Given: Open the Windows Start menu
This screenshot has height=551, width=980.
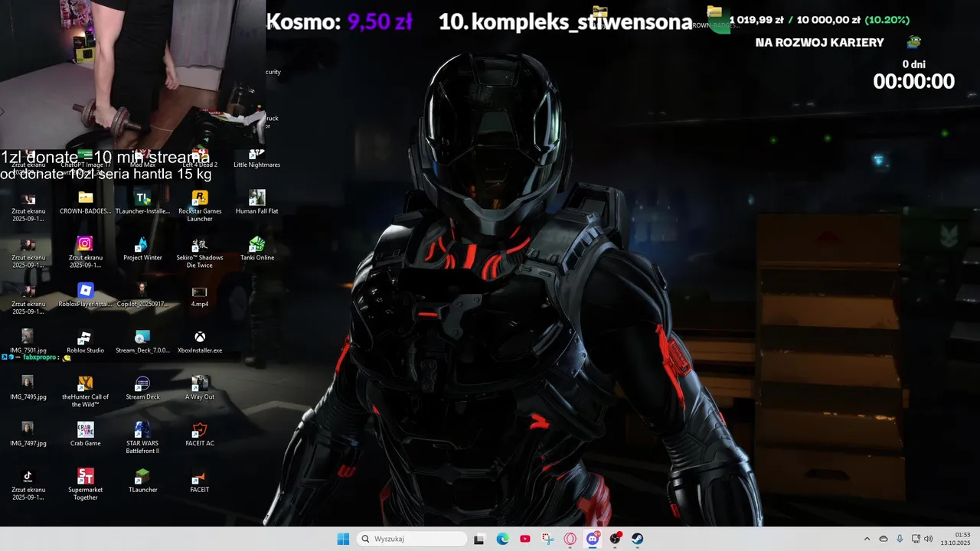Looking at the screenshot, I should click(x=343, y=539).
